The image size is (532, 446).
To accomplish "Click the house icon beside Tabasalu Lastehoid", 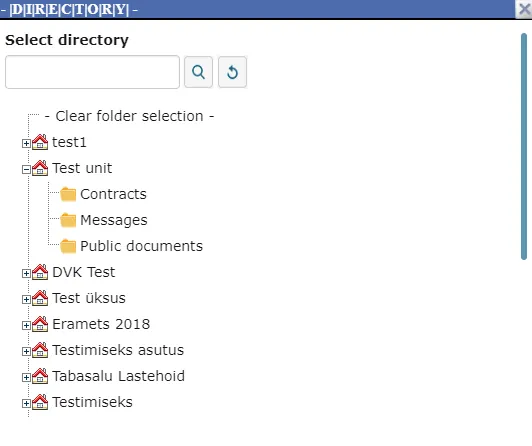I will click(x=40, y=376).
